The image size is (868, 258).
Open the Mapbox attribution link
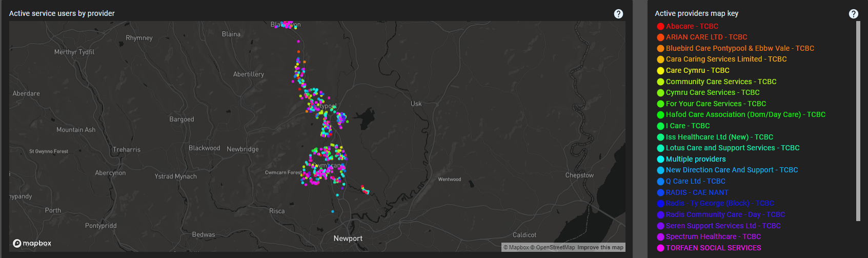pos(516,247)
